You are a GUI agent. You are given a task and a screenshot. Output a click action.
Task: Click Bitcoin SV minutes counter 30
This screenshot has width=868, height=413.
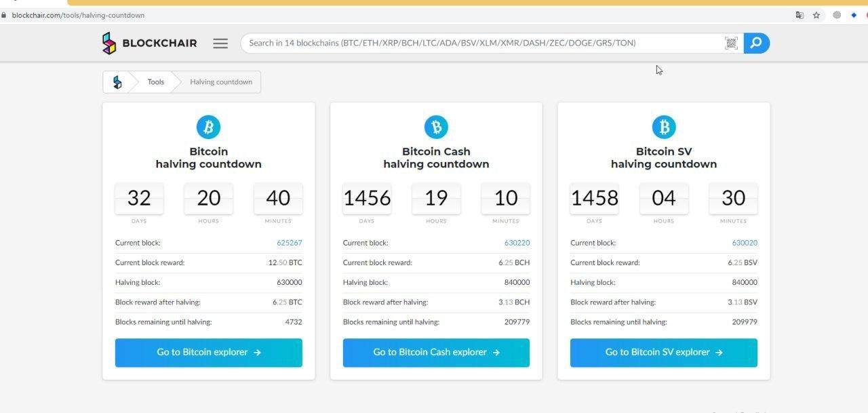click(x=733, y=198)
